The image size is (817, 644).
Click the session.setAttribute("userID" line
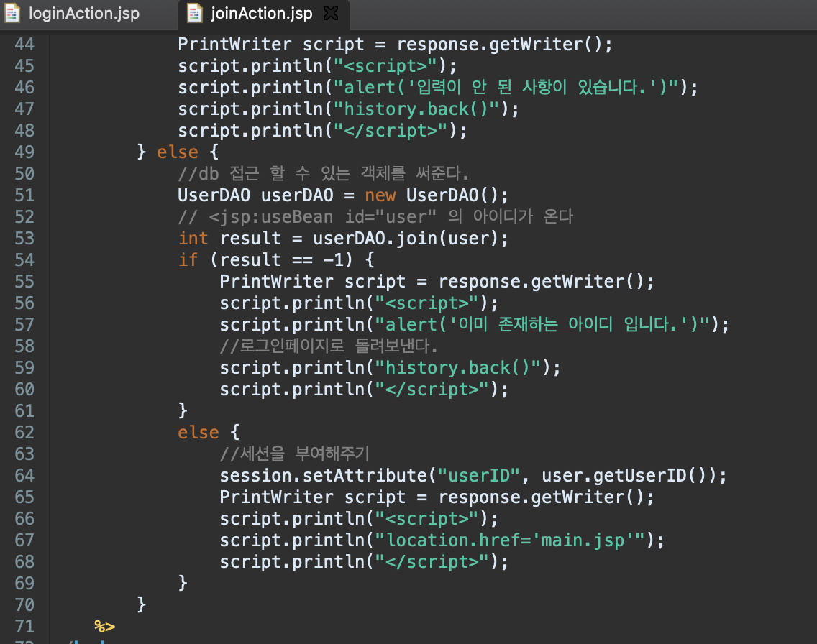point(473,476)
